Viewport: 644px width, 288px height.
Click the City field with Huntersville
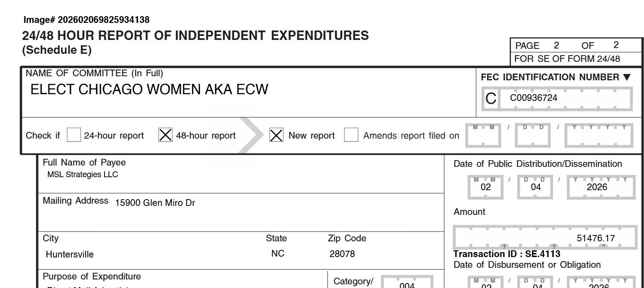(x=70, y=254)
